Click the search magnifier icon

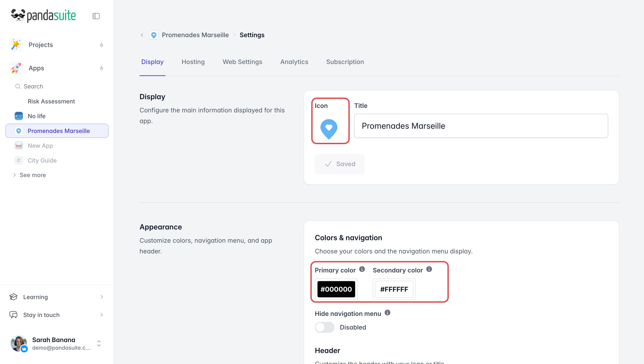click(18, 86)
